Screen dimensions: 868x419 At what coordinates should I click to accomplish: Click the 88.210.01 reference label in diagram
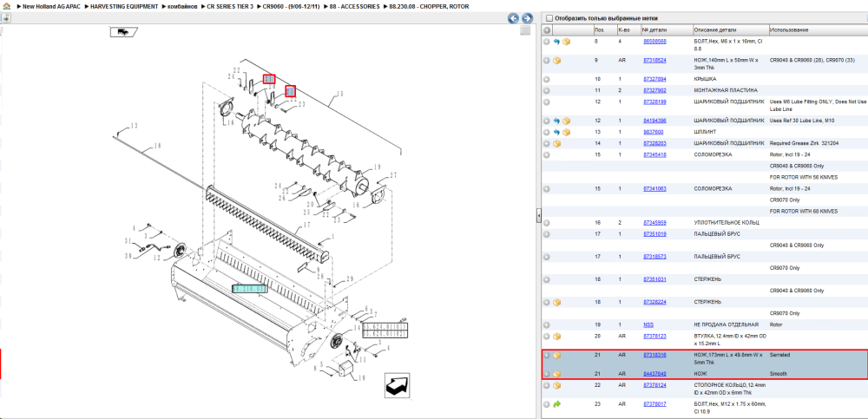tap(249, 289)
